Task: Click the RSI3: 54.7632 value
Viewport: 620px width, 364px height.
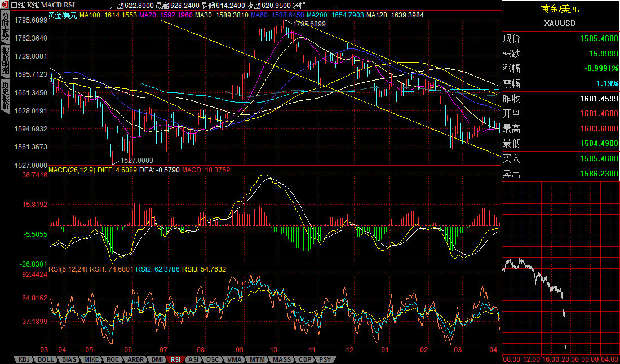Action: tap(204, 269)
